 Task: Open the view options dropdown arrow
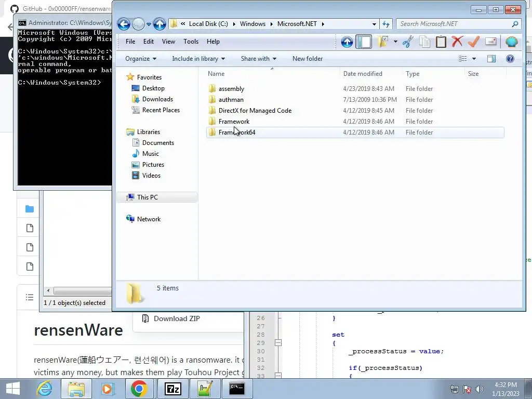point(474,59)
